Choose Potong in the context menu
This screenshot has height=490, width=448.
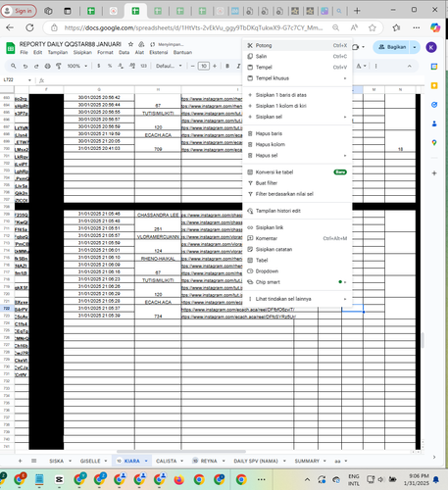coord(297,45)
